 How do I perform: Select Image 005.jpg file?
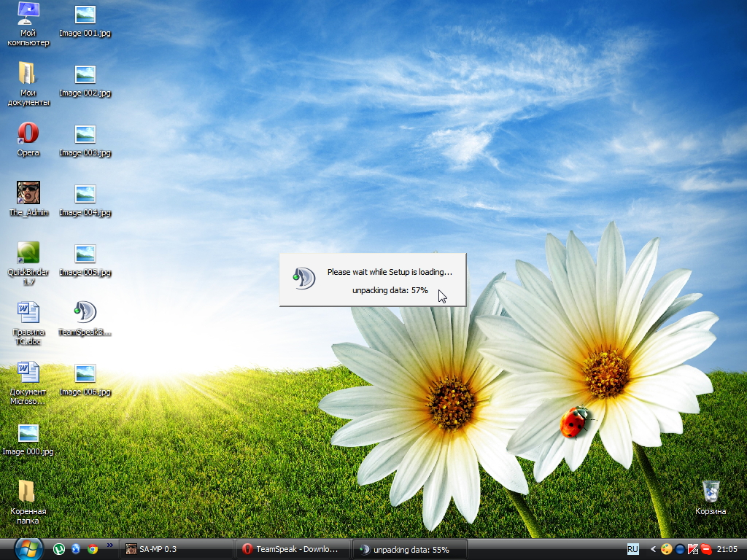pyautogui.click(x=85, y=260)
